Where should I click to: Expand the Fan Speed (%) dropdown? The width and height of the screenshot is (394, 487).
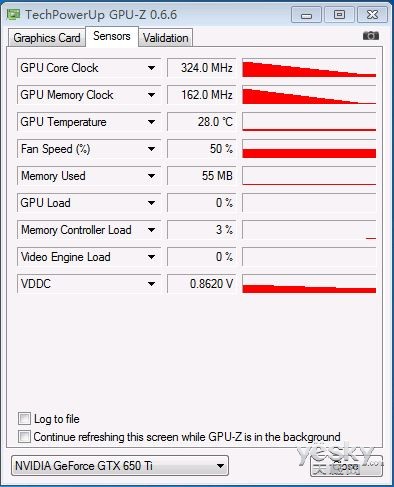(151, 149)
